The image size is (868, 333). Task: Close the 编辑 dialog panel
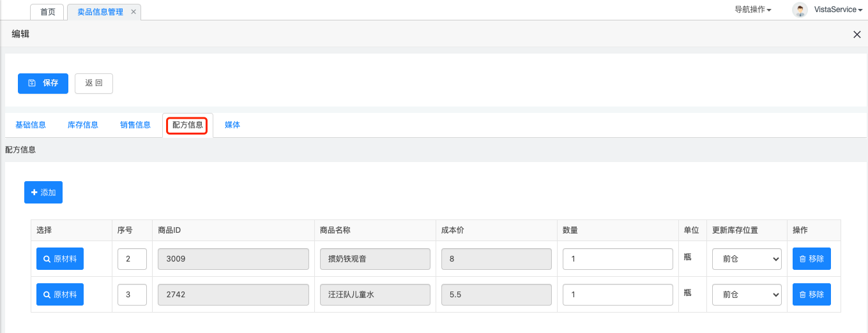857,34
